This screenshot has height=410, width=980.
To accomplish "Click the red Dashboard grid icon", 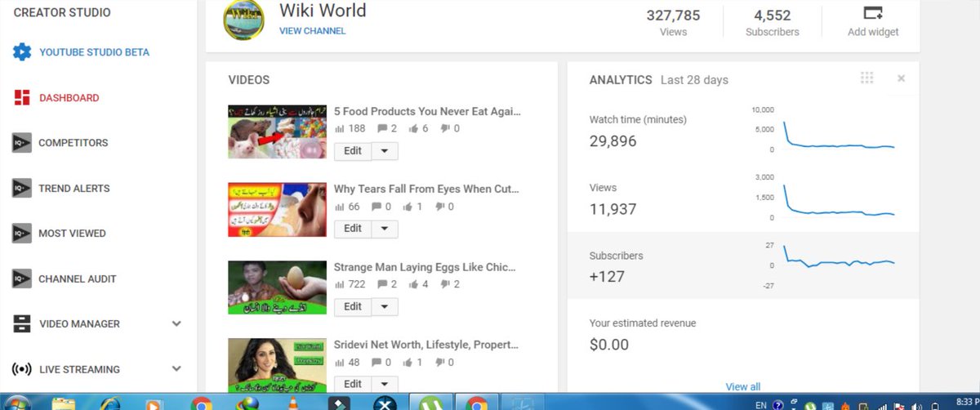I will (x=22, y=98).
